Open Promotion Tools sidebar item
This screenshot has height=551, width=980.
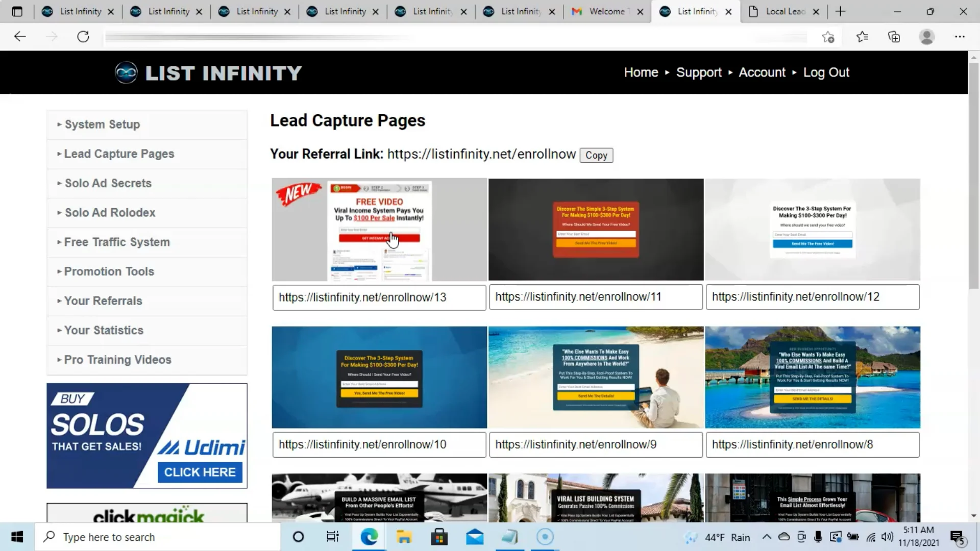(147, 271)
